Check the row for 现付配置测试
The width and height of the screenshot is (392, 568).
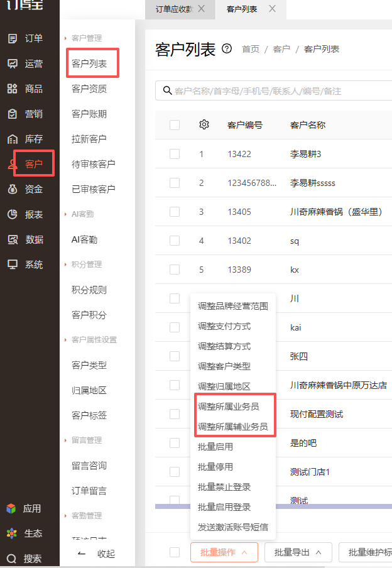pos(175,414)
